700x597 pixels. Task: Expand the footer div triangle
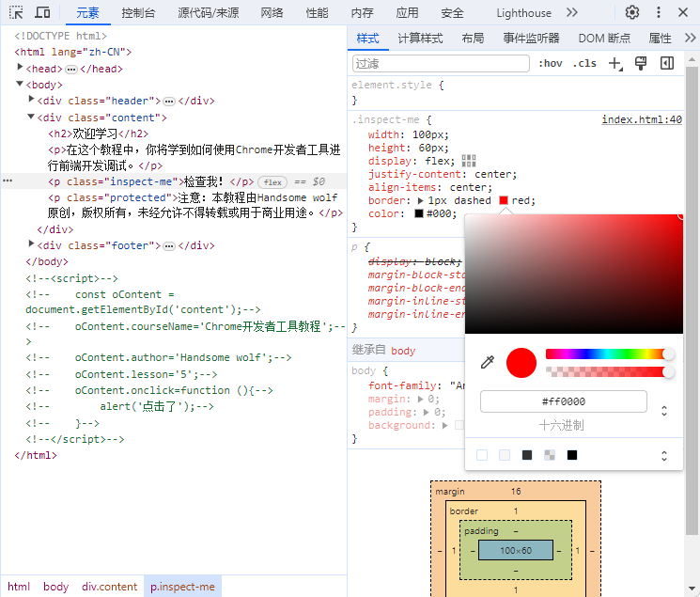click(x=31, y=244)
